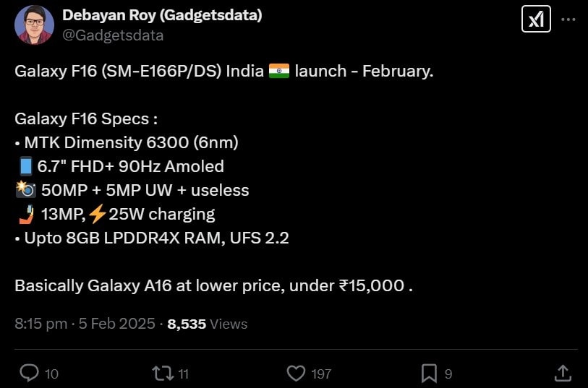Viewport: 588px width, 388px height.
Task: View the 8,535 Views analytics
Action: [x=208, y=324]
